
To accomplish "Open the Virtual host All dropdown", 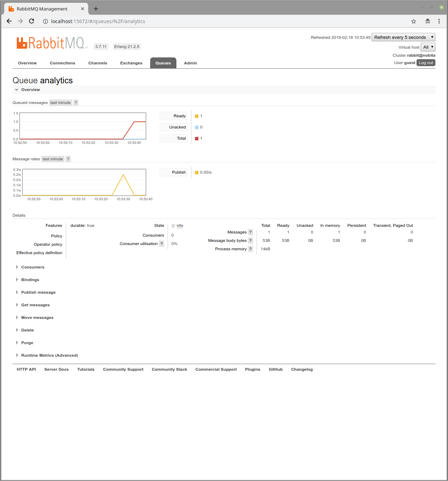I will pos(428,47).
